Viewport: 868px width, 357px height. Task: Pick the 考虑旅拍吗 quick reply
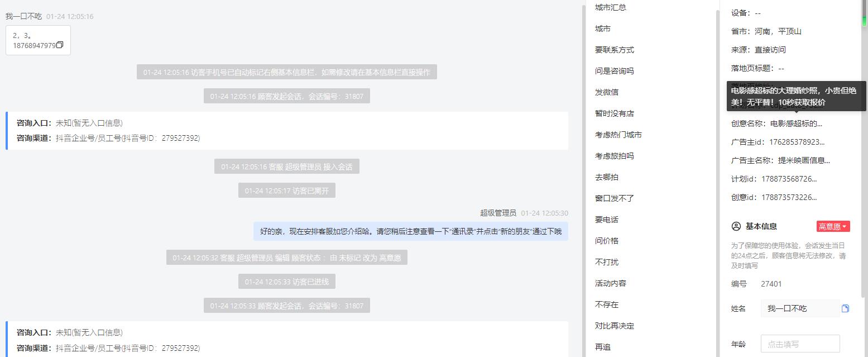click(615, 156)
